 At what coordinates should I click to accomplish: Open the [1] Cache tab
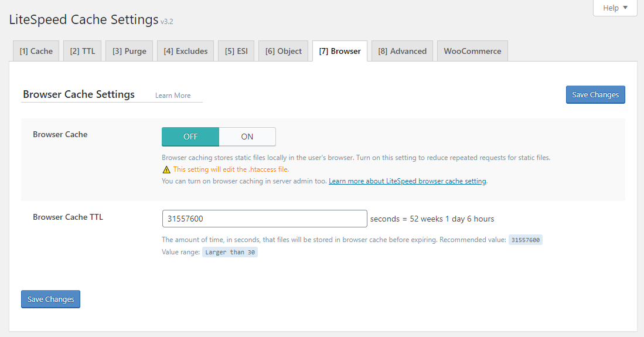(x=36, y=52)
